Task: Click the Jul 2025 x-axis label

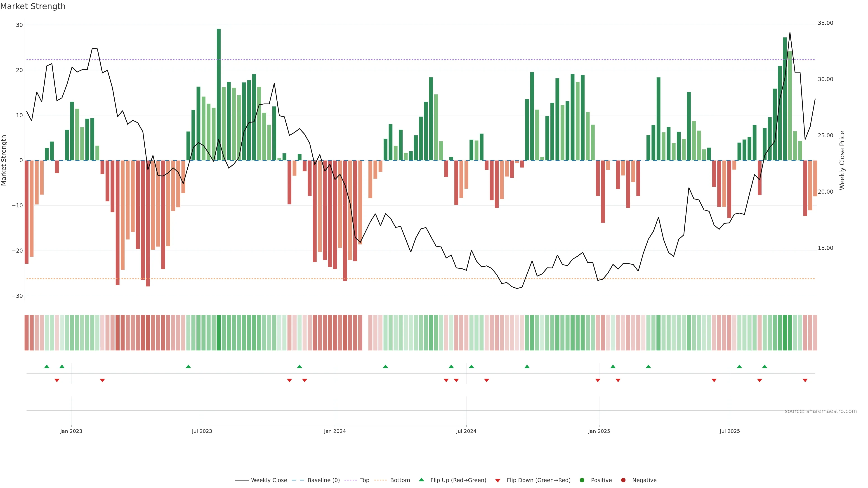Action: (729, 431)
